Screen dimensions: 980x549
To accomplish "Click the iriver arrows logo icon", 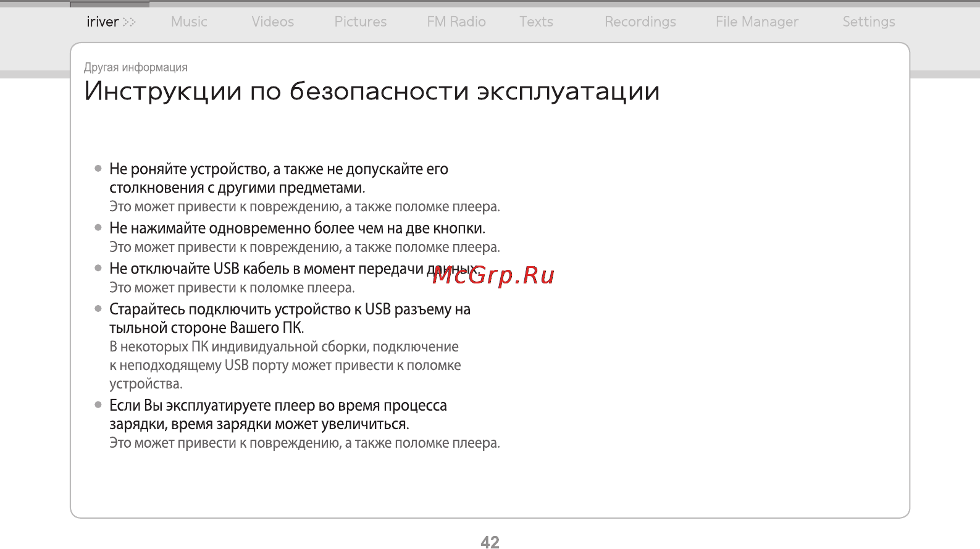I will (x=129, y=22).
